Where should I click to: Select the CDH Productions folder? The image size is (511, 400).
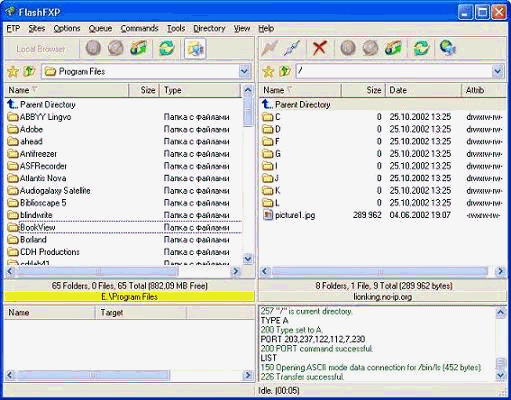(x=43, y=252)
